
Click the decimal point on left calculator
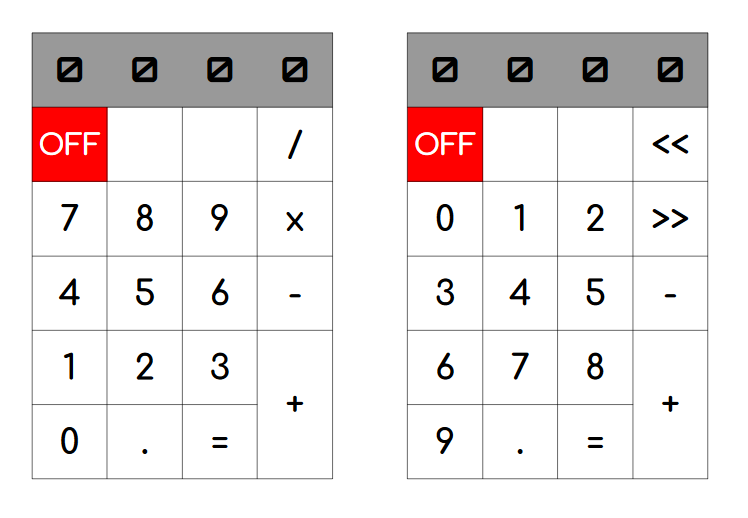[x=145, y=442]
